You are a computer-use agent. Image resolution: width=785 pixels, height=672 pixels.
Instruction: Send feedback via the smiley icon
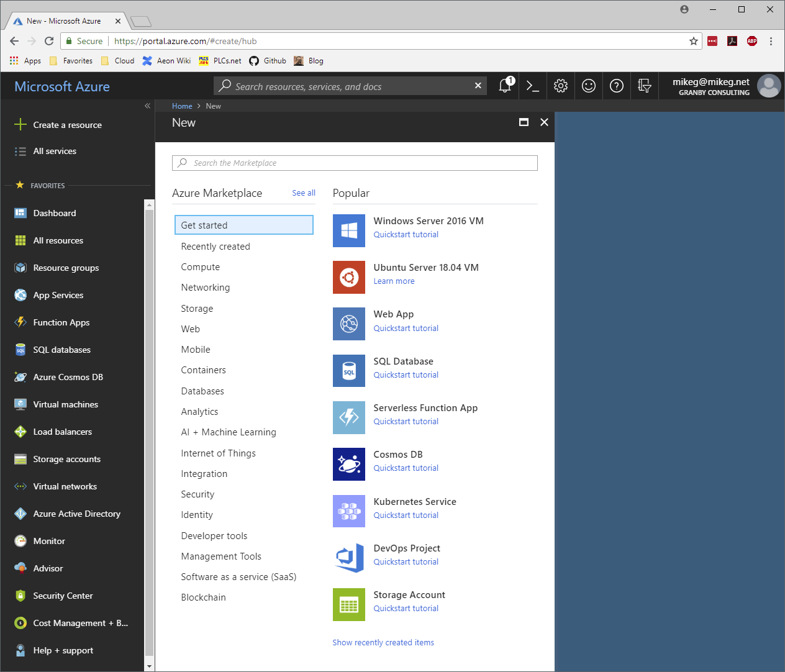coord(589,86)
